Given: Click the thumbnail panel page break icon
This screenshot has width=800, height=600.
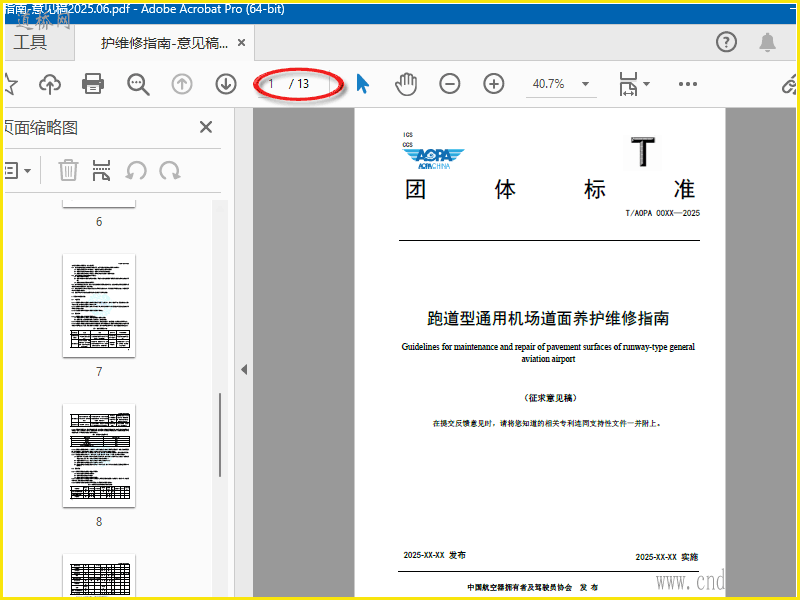Looking at the screenshot, I should coord(102,170).
